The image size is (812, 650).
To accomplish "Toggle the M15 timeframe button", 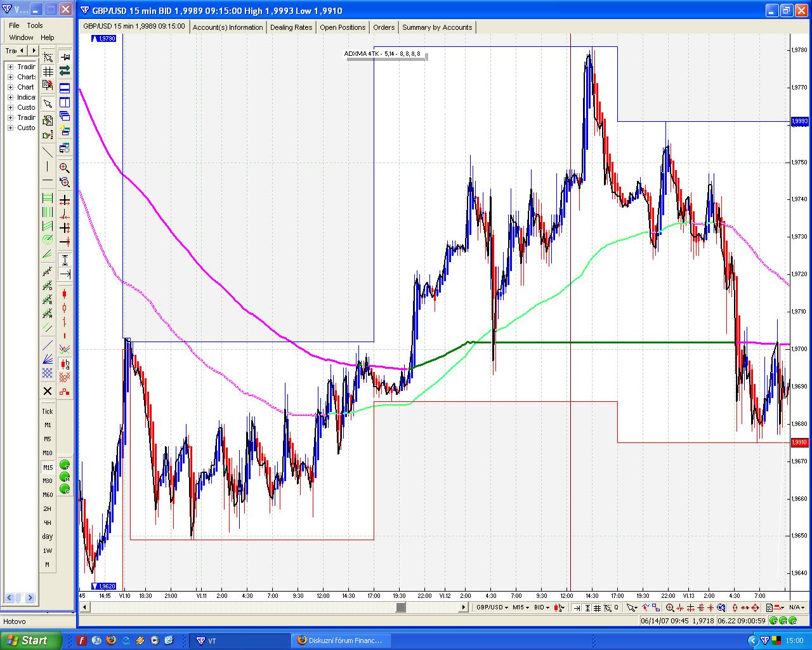I will pos(48,467).
